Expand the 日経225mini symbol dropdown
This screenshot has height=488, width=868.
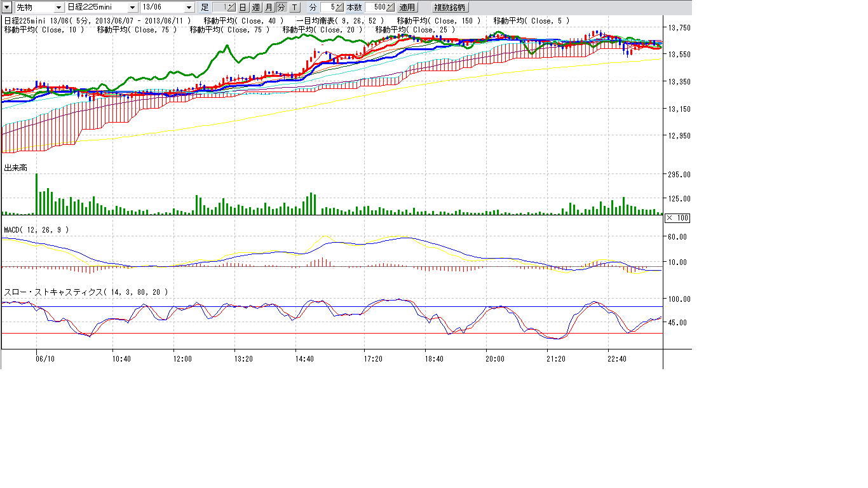[x=132, y=8]
